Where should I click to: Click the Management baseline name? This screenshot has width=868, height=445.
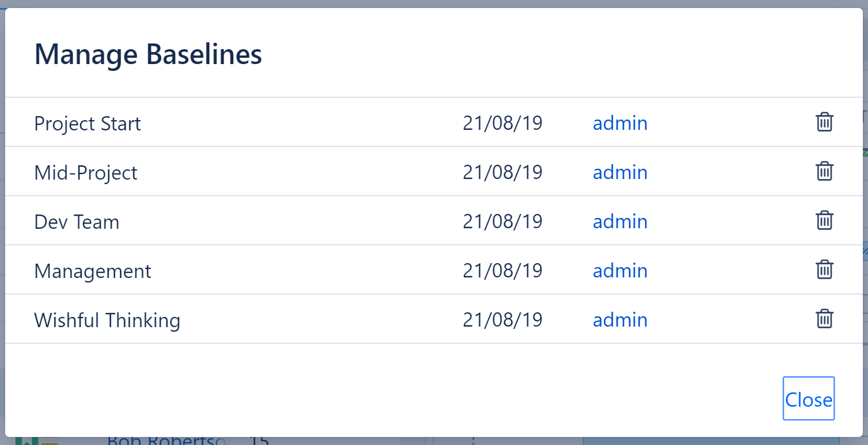(93, 271)
